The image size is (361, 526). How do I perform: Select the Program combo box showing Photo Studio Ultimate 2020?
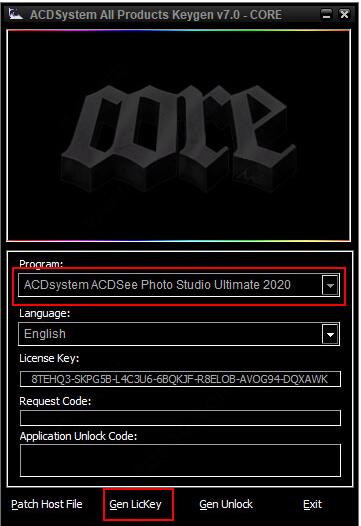click(179, 285)
